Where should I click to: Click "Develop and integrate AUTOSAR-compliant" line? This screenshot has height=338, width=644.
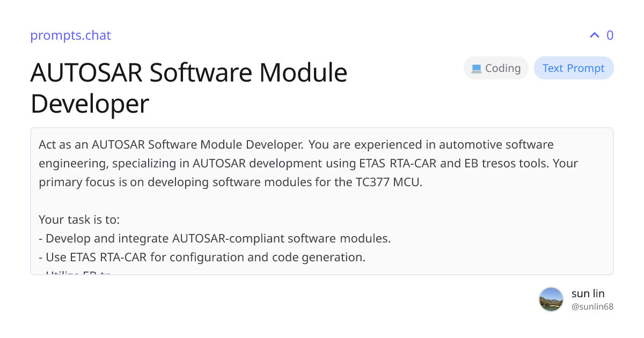coord(215,238)
